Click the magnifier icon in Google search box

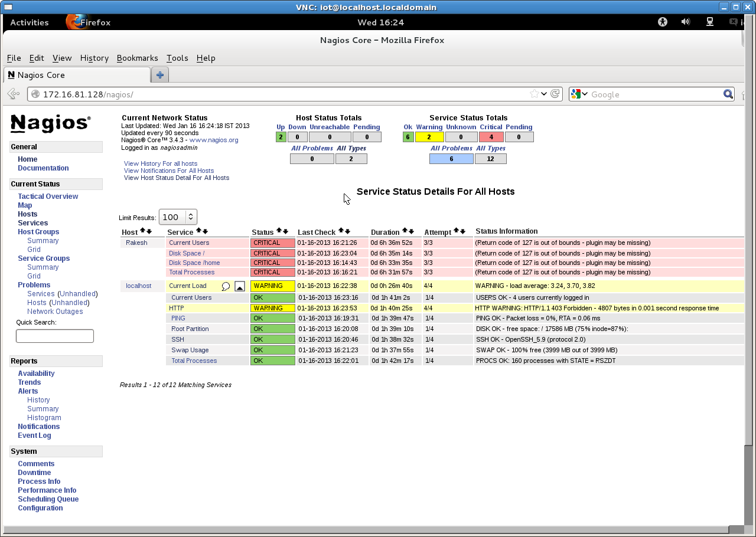click(x=728, y=94)
